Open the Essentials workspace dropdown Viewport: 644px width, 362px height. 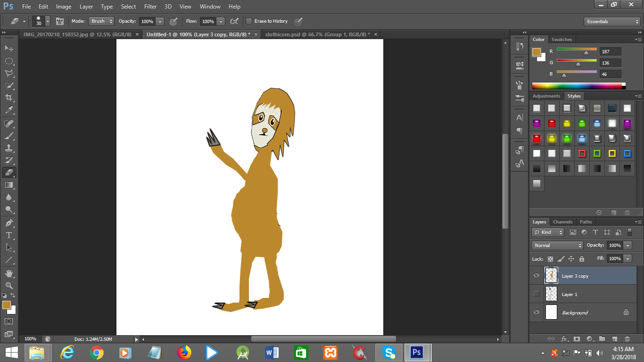click(612, 22)
